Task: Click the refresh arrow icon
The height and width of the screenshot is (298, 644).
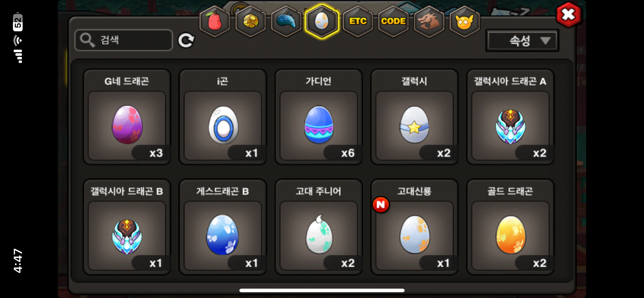Action: 186,40
